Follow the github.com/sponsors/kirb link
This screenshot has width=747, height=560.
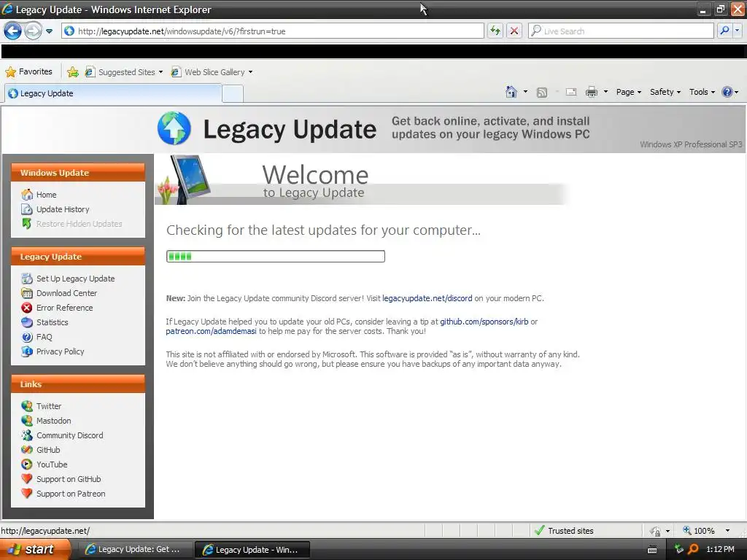(x=484, y=322)
